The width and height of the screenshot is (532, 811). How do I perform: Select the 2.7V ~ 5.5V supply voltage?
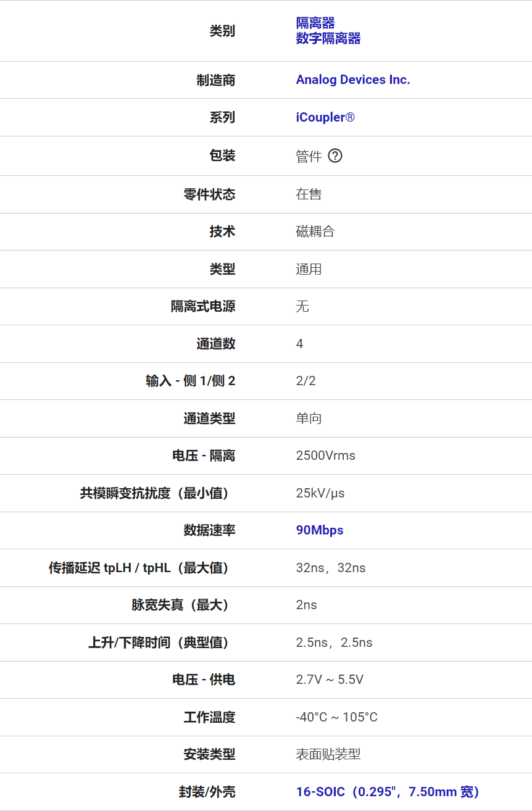(330, 680)
